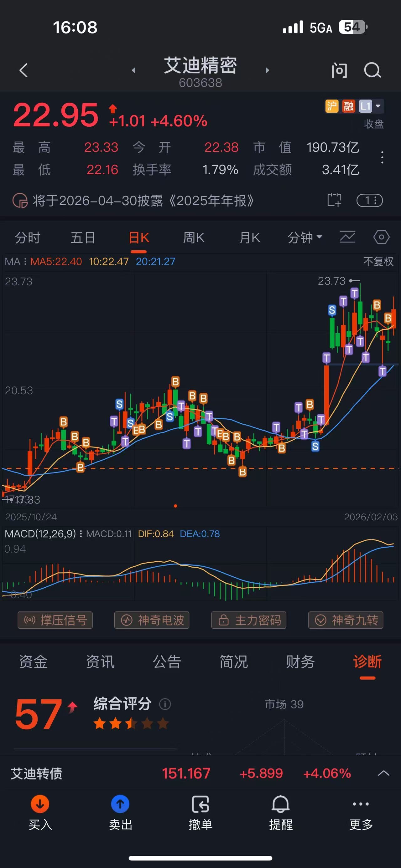401x868 pixels.
Task: Tap the stock name 艾迪精密 title
Action: 200,65
